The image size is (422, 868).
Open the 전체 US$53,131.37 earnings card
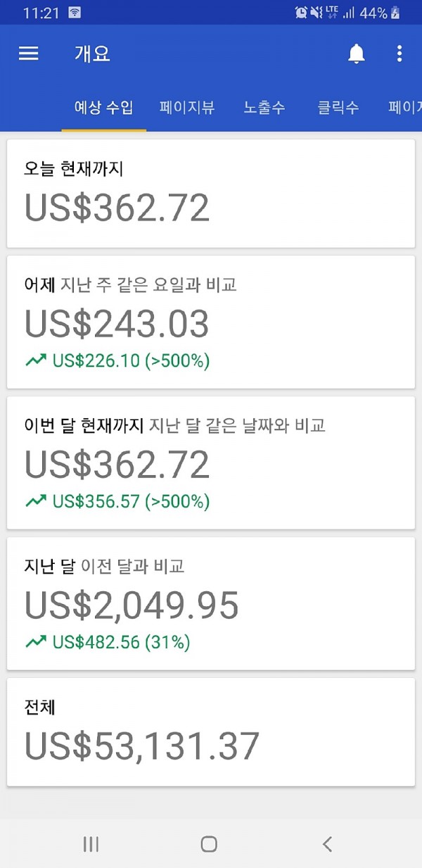[211, 732]
